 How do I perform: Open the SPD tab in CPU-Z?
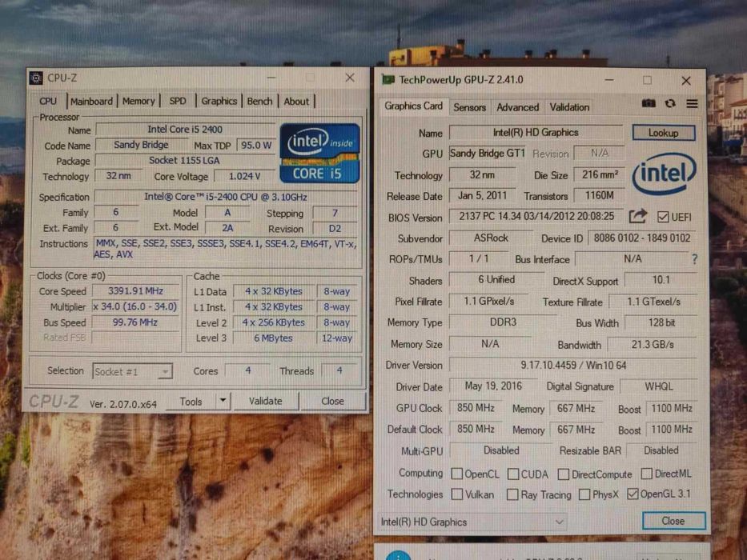(x=178, y=101)
